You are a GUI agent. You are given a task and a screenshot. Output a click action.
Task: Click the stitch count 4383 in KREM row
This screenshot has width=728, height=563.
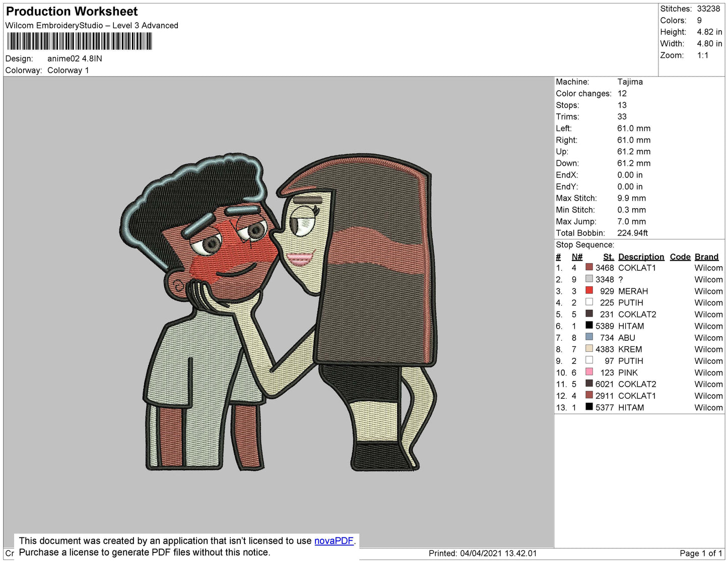point(605,349)
